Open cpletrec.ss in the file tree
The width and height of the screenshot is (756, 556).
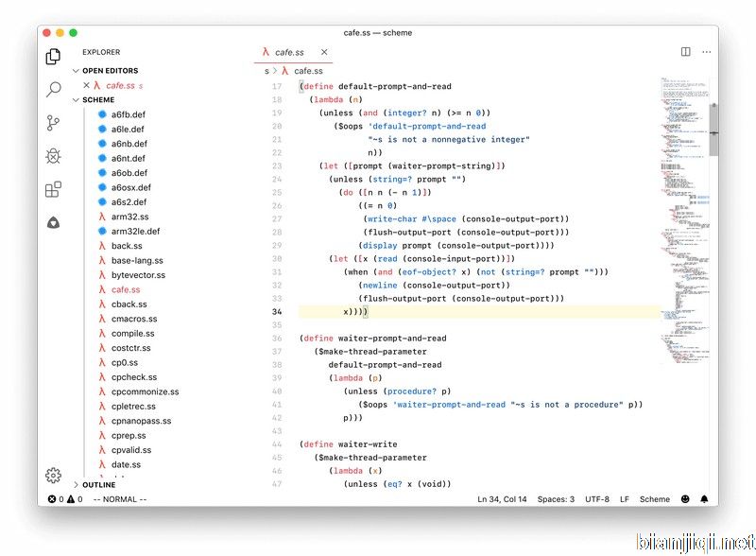[x=133, y=407]
